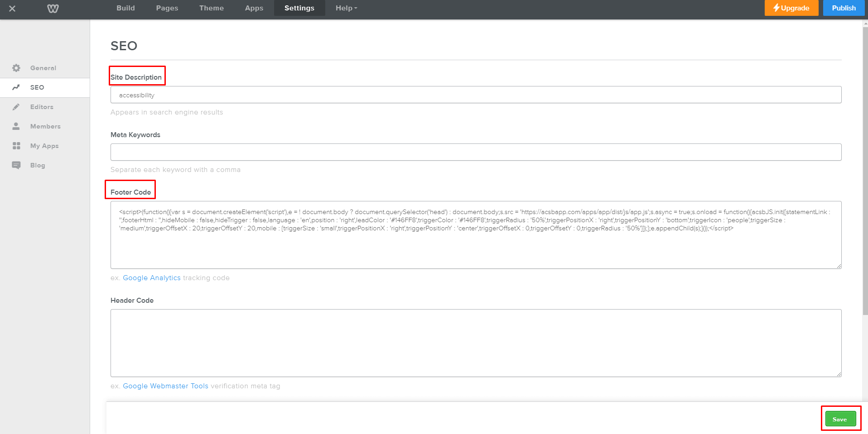Click the Publish button
Viewport: 868px width, 434px height.
(844, 8)
